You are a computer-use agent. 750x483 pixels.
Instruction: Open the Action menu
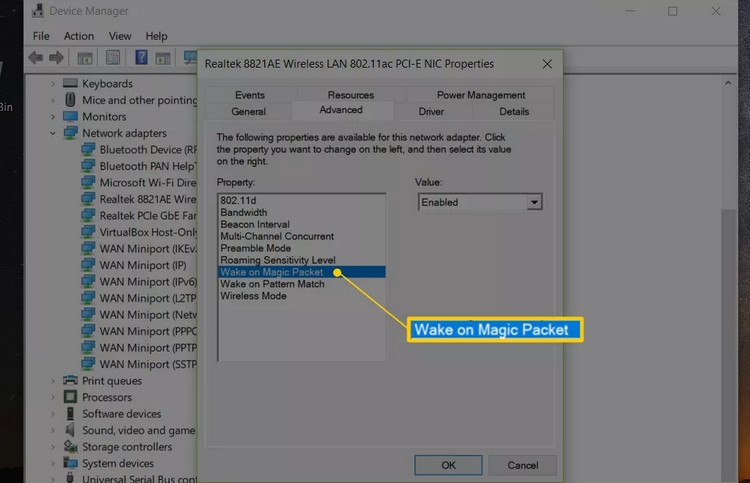tap(79, 36)
